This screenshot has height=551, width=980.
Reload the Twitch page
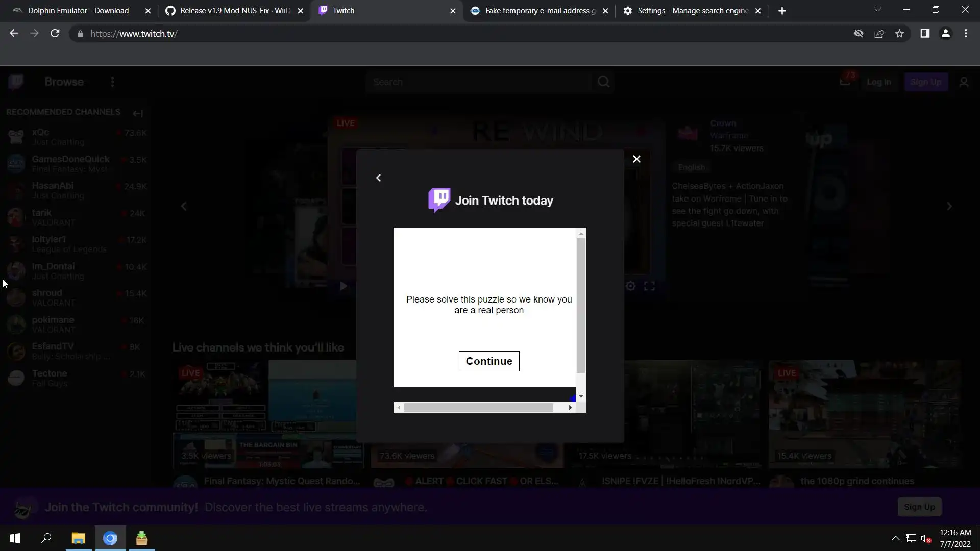[55, 34]
